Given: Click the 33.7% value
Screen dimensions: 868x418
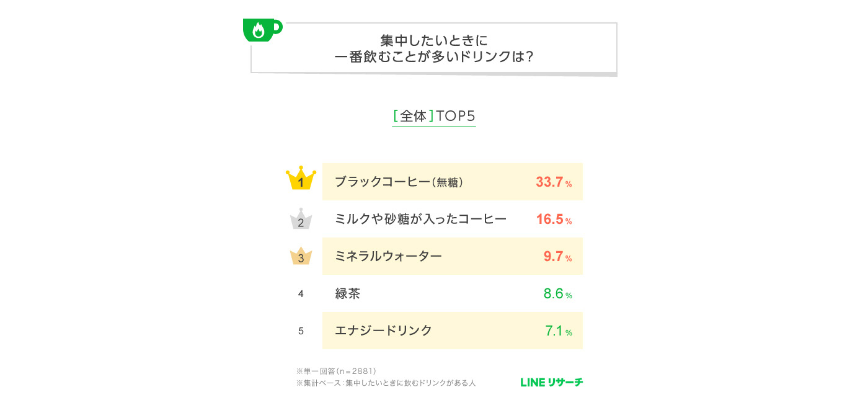Looking at the screenshot, I should click(x=553, y=182).
